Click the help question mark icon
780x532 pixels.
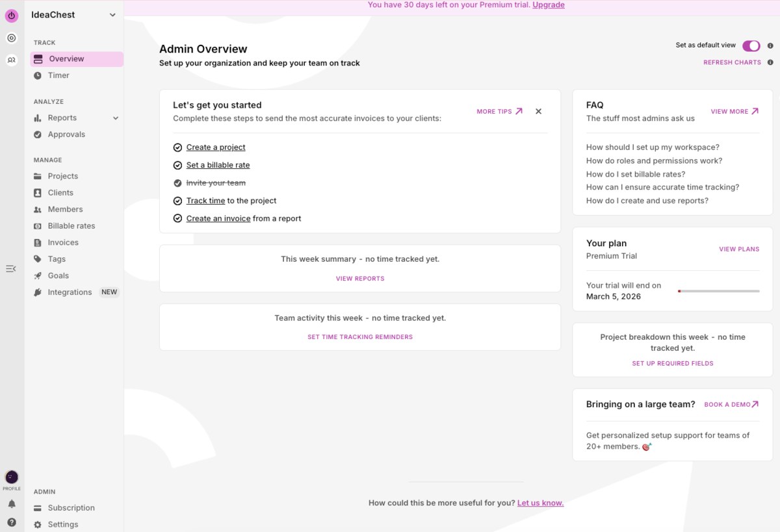coord(11,522)
